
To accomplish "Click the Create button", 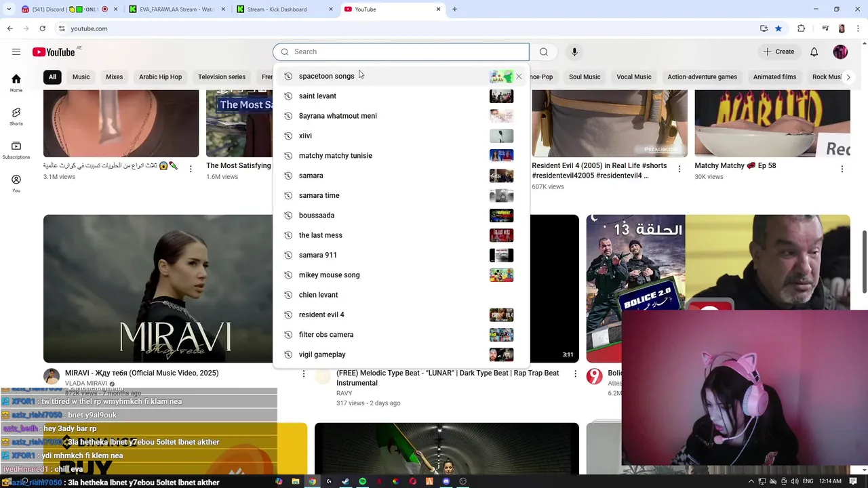I will coord(778,52).
